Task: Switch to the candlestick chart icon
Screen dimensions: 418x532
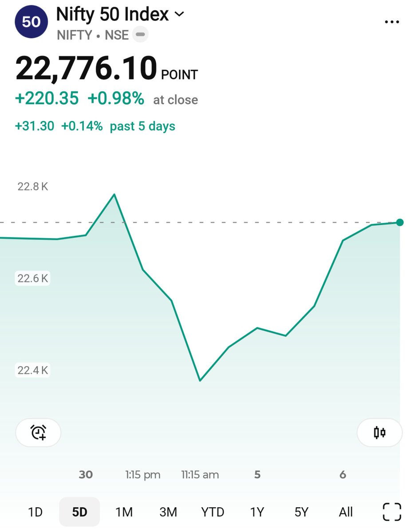Action: coord(379,432)
